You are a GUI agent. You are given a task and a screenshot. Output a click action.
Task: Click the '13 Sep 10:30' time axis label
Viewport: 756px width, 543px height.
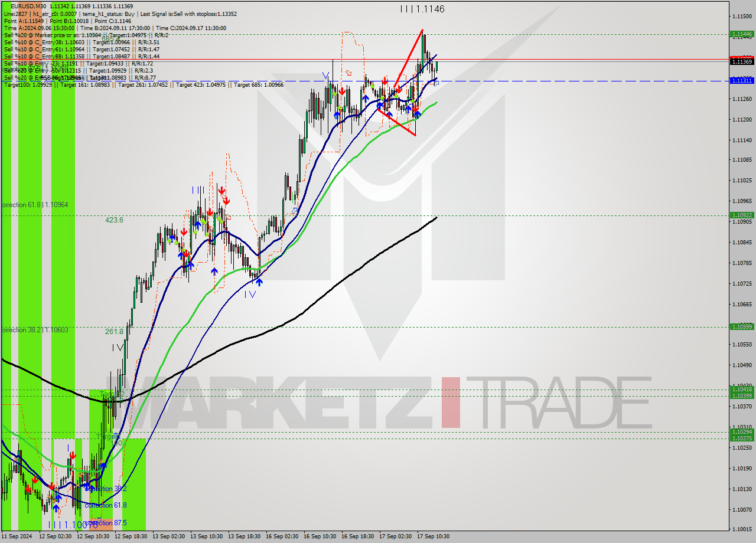(x=206, y=537)
